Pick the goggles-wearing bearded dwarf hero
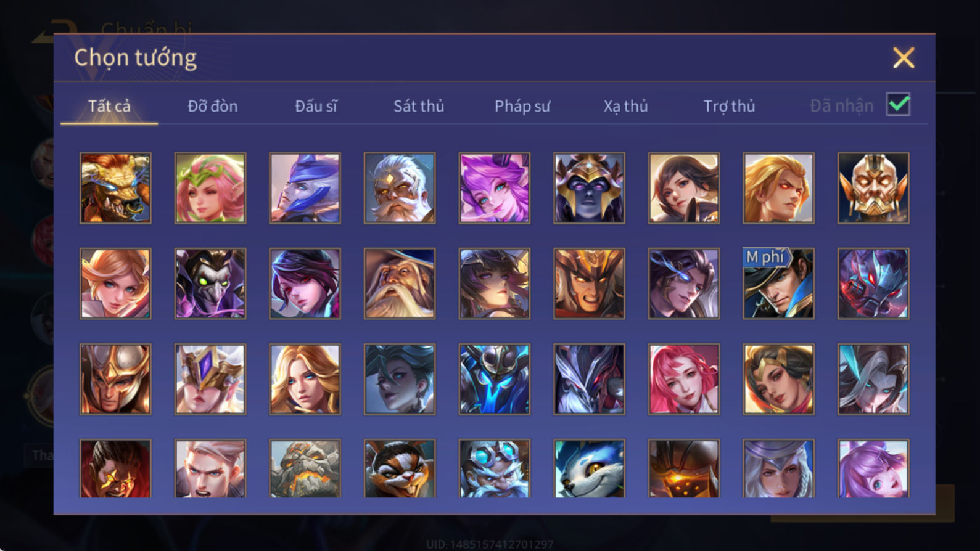980x551 pixels. pyautogui.click(x=494, y=468)
